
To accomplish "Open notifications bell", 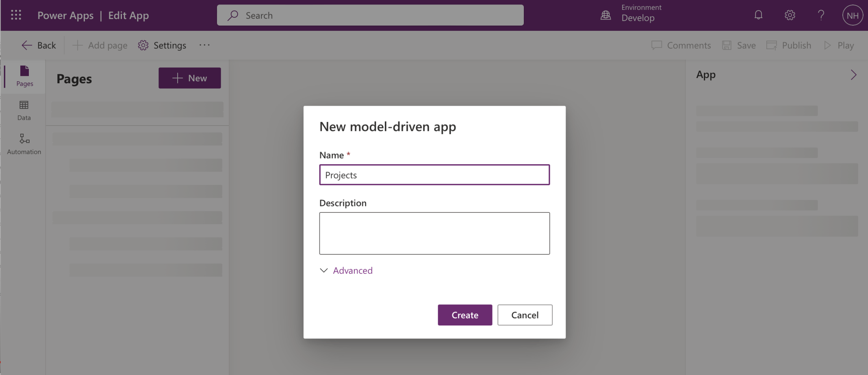I will point(758,15).
